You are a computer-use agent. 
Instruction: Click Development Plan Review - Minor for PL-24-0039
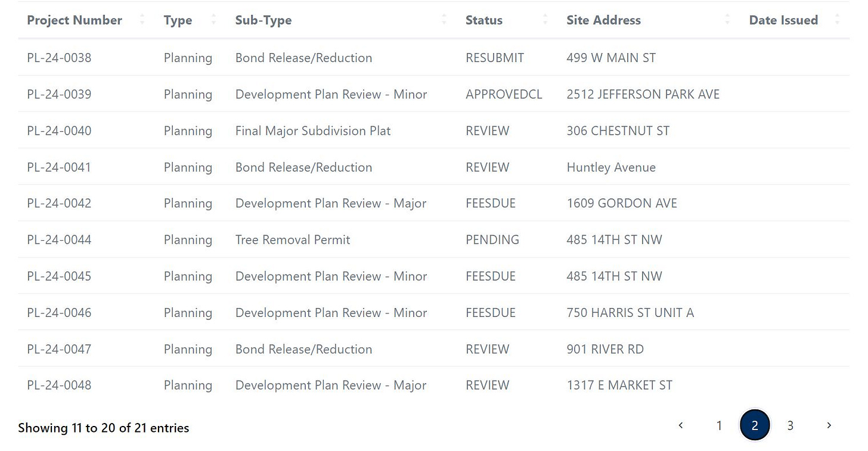coord(331,94)
